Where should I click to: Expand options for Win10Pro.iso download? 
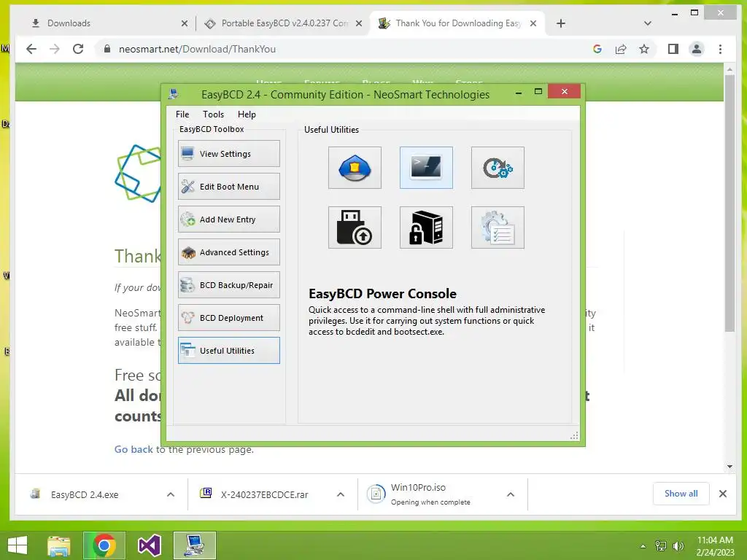(511, 495)
